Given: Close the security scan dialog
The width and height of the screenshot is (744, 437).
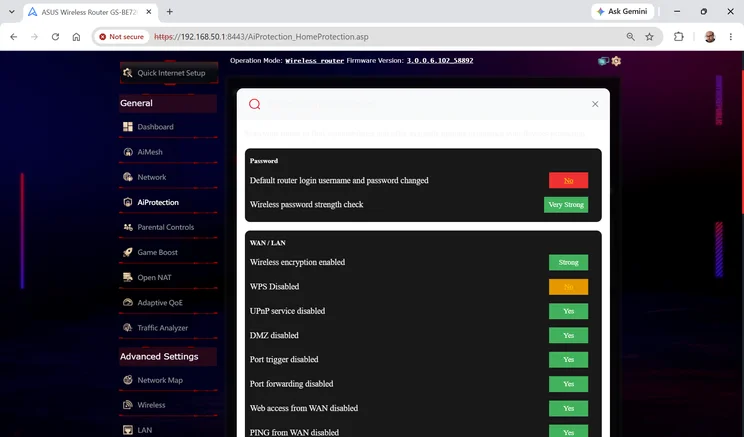Looking at the screenshot, I should 595,104.
